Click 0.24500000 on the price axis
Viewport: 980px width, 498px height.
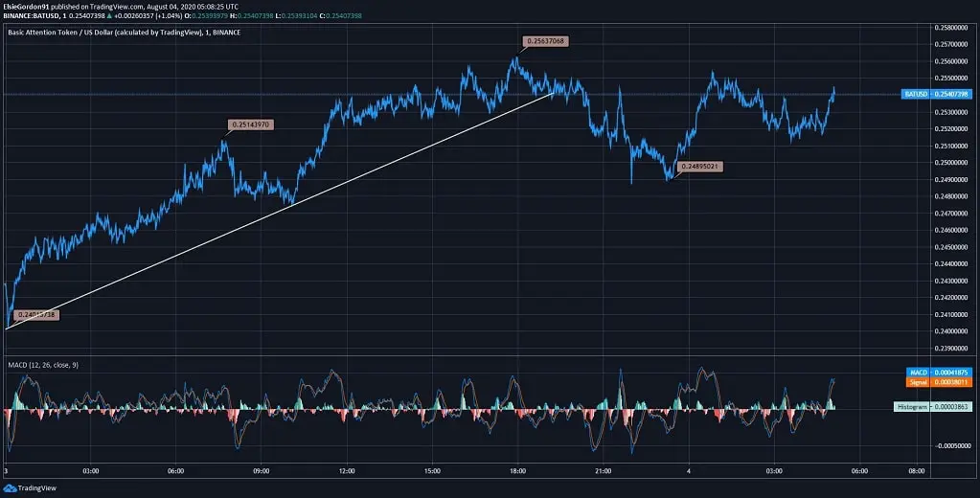[x=951, y=247]
